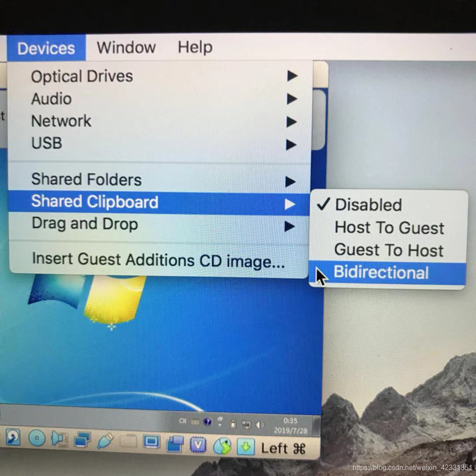Open the USB submenu entry
The image size is (476, 476).
pos(160,143)
